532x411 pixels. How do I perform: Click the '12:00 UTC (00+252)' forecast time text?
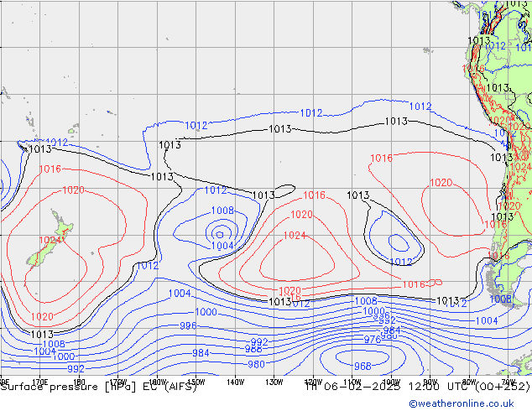pyautogui.click(x=469, y=387)
